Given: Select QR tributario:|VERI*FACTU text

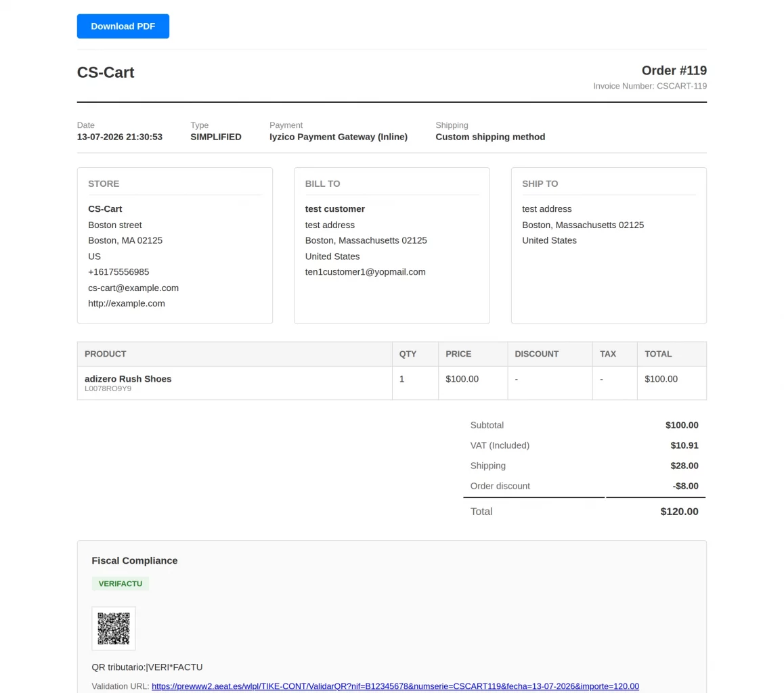Looking at the screenshot, I should (x=147, y=667).
